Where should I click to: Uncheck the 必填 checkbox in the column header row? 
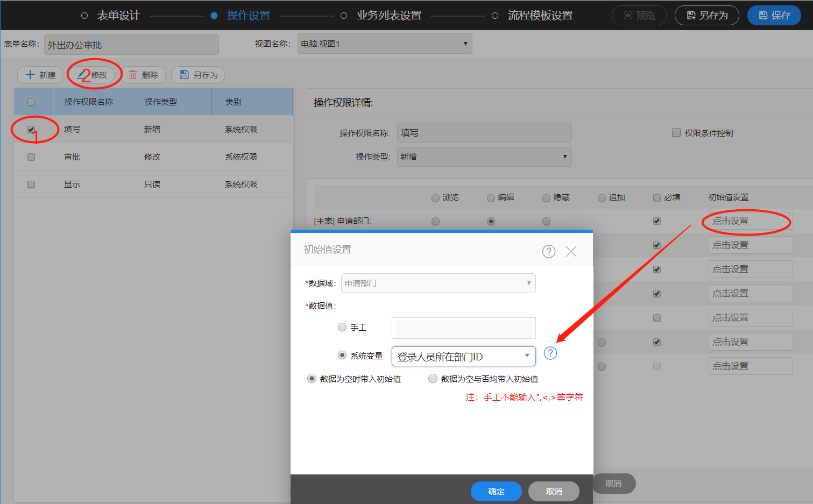(x=656, y=197)
